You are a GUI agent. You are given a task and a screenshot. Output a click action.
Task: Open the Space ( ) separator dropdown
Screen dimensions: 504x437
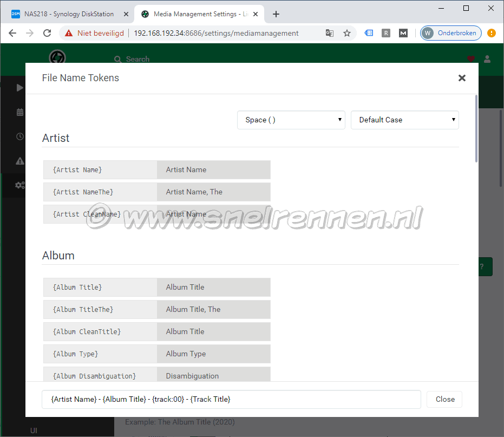pyautogui.click(x=291, y=120)
